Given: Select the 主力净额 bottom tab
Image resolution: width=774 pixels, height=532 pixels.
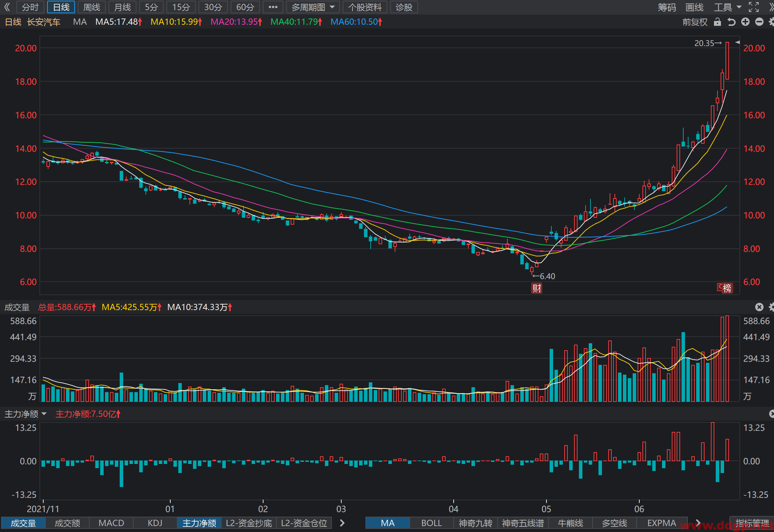Looking at the screenshot, I should pyautogui.click(x=199, y=523).
